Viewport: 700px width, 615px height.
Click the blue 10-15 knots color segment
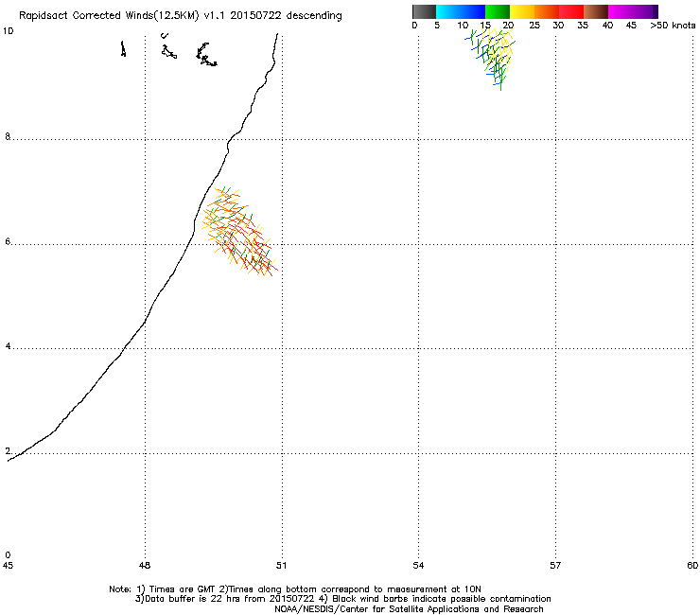point(473,11)
